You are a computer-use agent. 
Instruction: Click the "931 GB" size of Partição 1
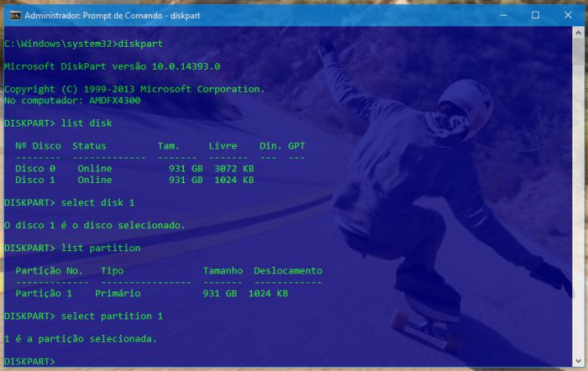(220, 293)
